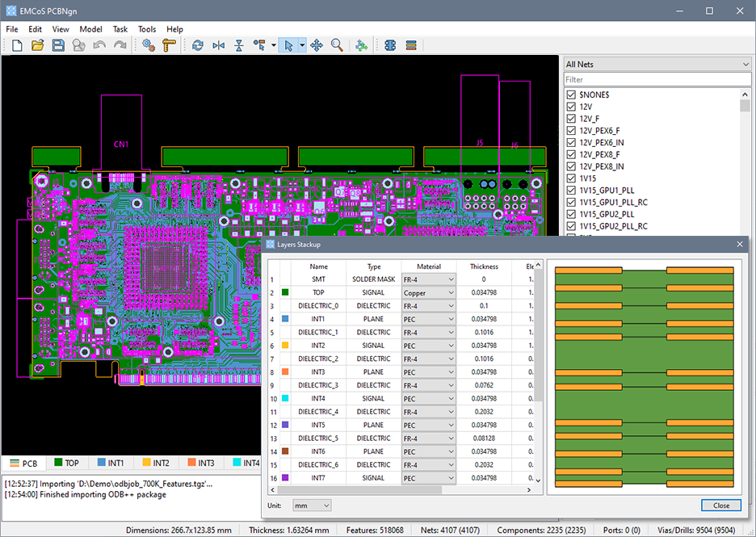Disable the 12V_PEX6_IN net checkbox
The height and width of the screenshot is (537, 756).
click(x=571, y=143)
